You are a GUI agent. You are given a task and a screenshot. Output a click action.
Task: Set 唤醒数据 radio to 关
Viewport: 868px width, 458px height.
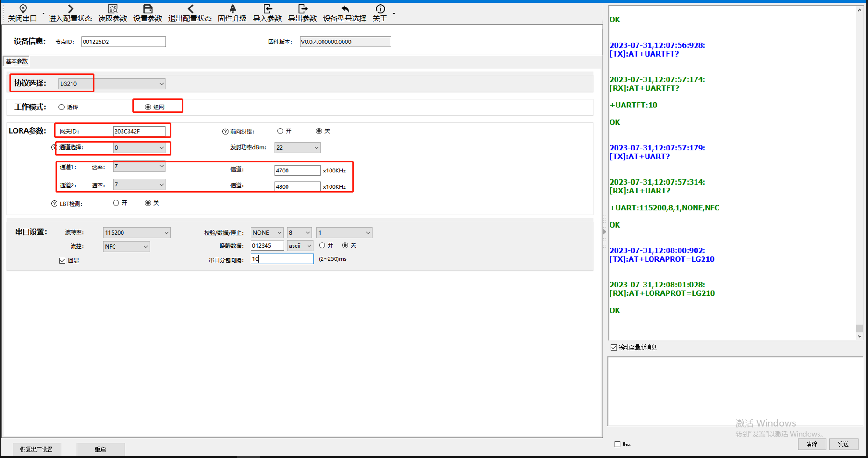[x=345, y=245]
